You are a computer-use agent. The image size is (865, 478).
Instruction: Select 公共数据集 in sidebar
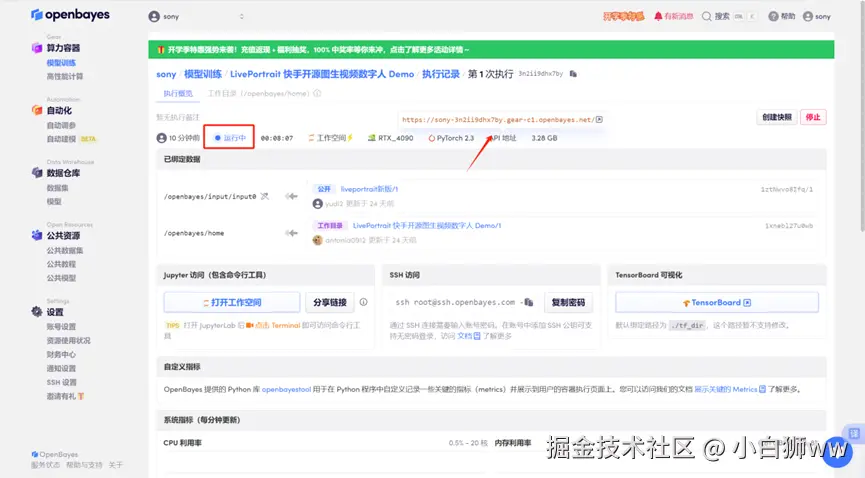pos(65,251)
